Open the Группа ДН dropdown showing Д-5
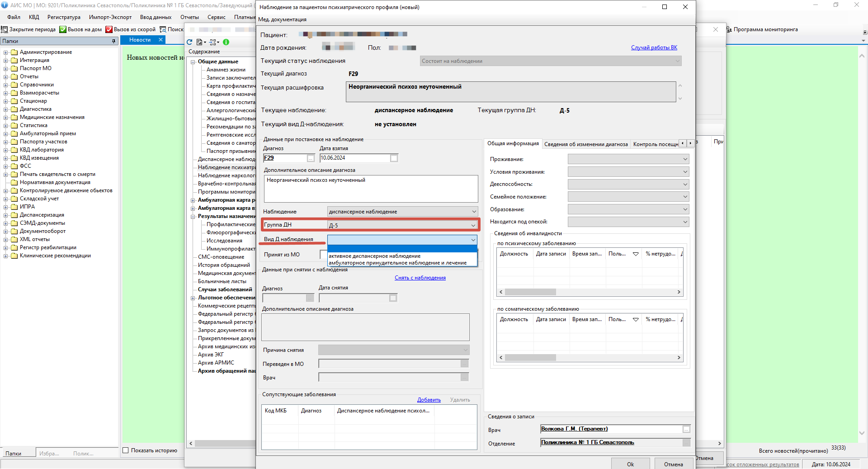 (473, 225)
